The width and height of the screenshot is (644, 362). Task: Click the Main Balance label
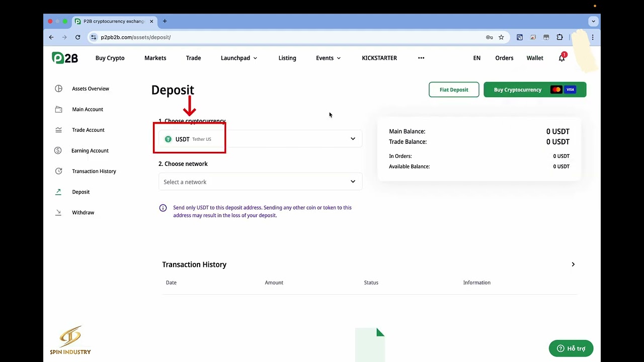pos(407,131)
